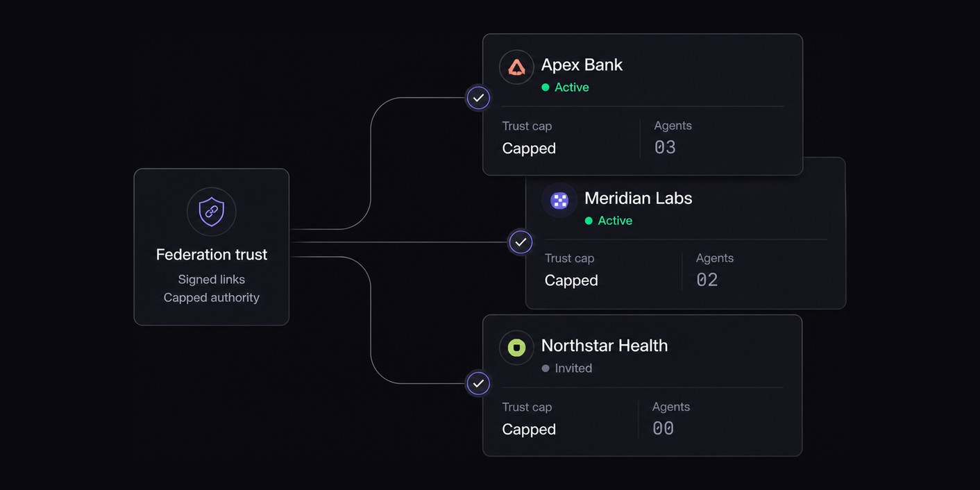
Task: Toggle the checkmark node for Northstar Health
Action: point(478,384)
